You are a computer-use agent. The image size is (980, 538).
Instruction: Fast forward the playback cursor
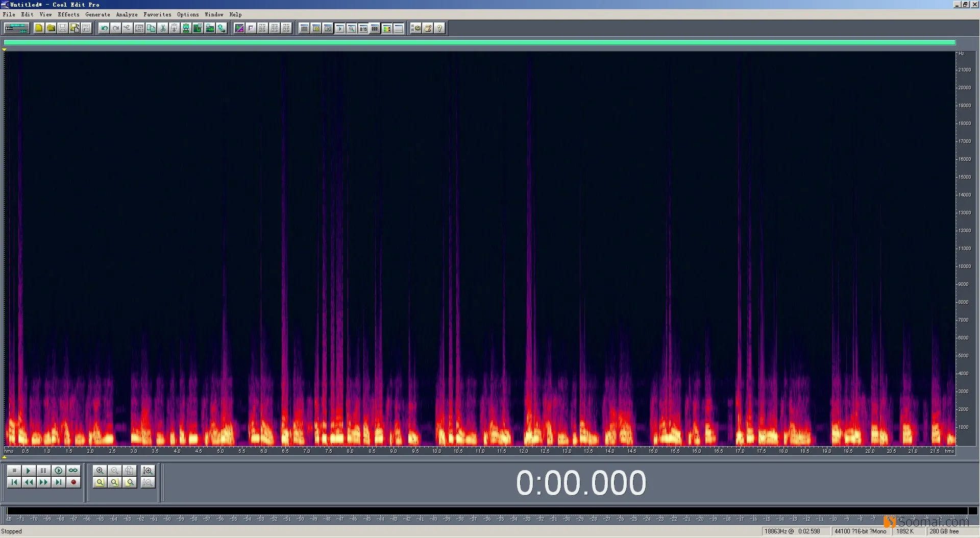point(43,482)
